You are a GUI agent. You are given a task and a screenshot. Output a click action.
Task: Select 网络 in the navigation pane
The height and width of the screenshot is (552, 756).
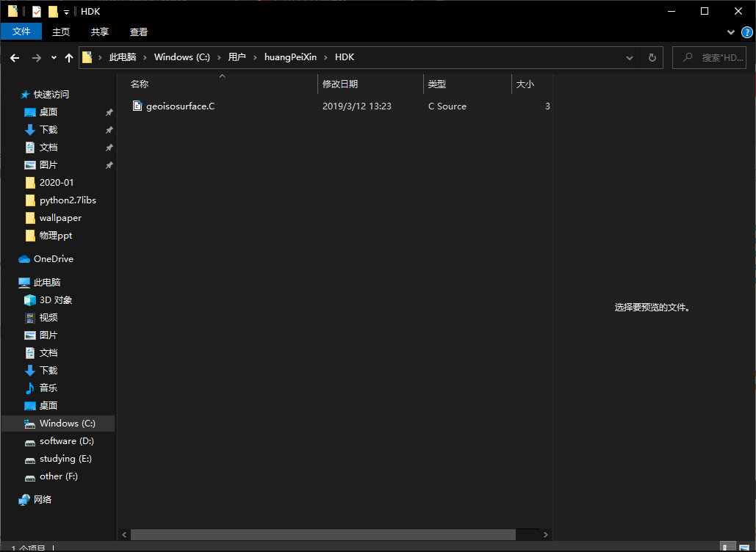coord(43,500)
